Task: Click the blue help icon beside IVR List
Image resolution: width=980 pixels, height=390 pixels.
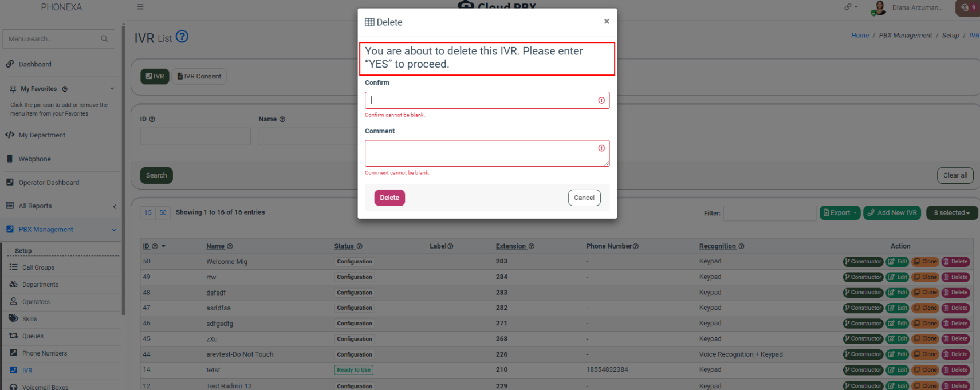Action: point(182,37)
